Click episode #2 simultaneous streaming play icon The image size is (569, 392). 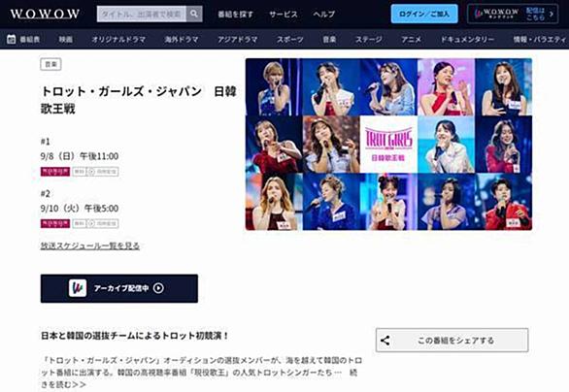pyautogui.click(x=92, y=223)
